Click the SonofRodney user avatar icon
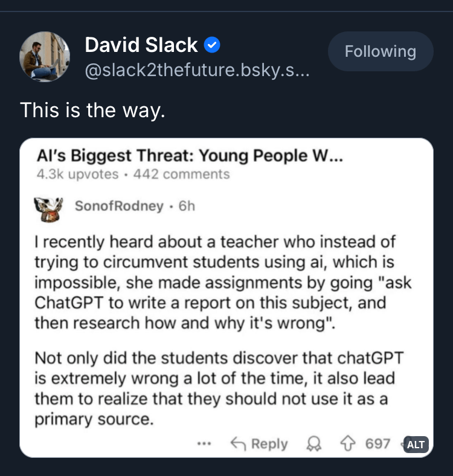Viewport: 453px width, 476px height. point(49,206)
